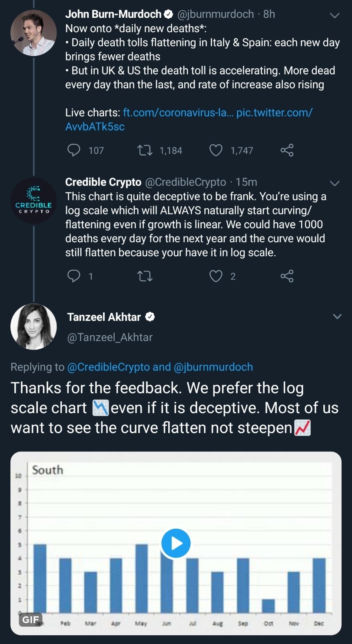Screen dimensions: 352x644
Task: Open Tanzeel Akhtar's @Tanzeel_Akhtar handle
Action: [x=110, y=337]
